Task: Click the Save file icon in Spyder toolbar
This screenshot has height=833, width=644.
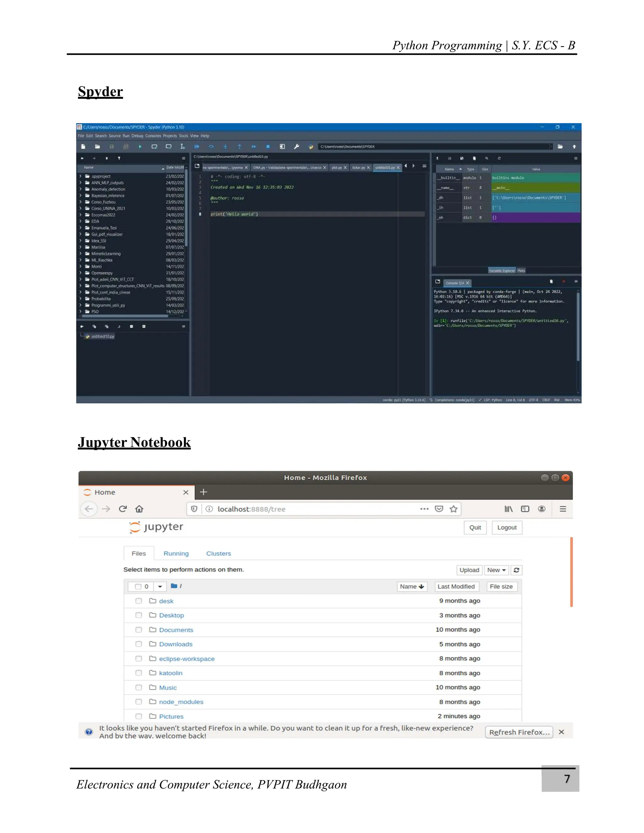Action: click(x=111, y=146)
